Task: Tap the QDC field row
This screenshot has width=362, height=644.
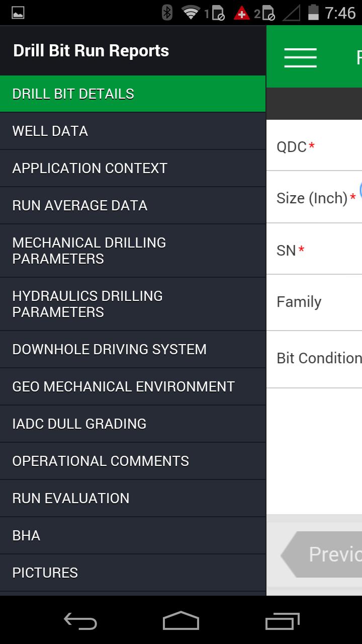Action: coord(314,146)
